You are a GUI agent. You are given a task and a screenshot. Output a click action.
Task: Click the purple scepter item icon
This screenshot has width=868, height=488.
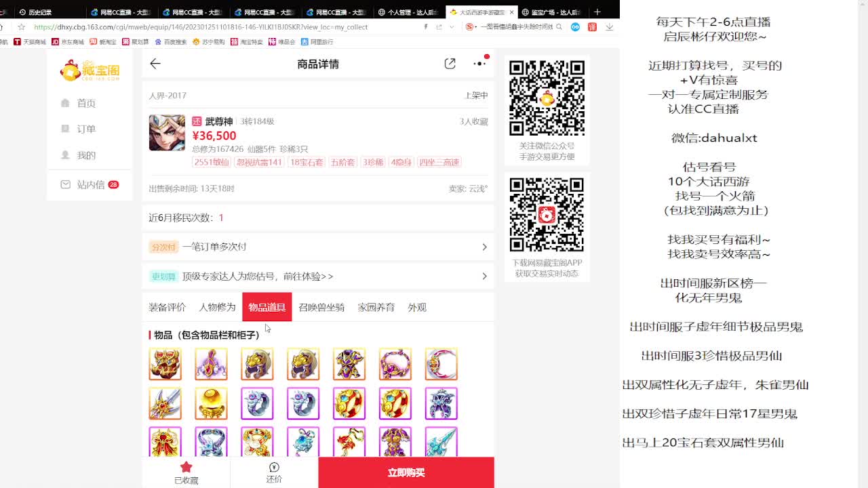coord(212,364)
